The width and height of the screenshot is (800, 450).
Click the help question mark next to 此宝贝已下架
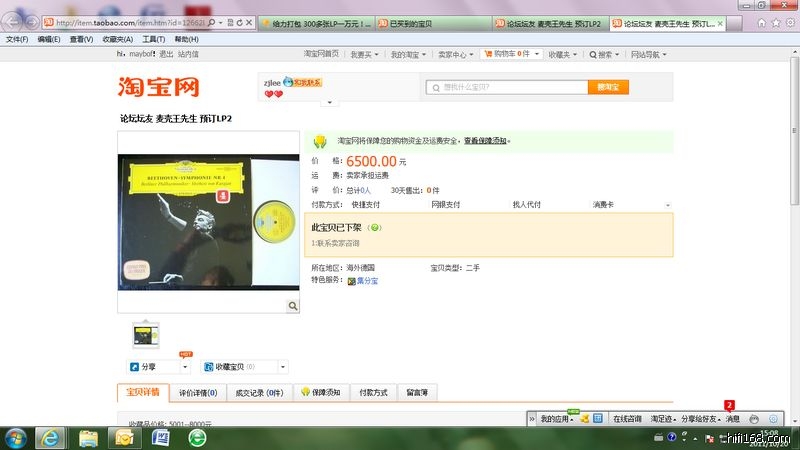point(375,228)
